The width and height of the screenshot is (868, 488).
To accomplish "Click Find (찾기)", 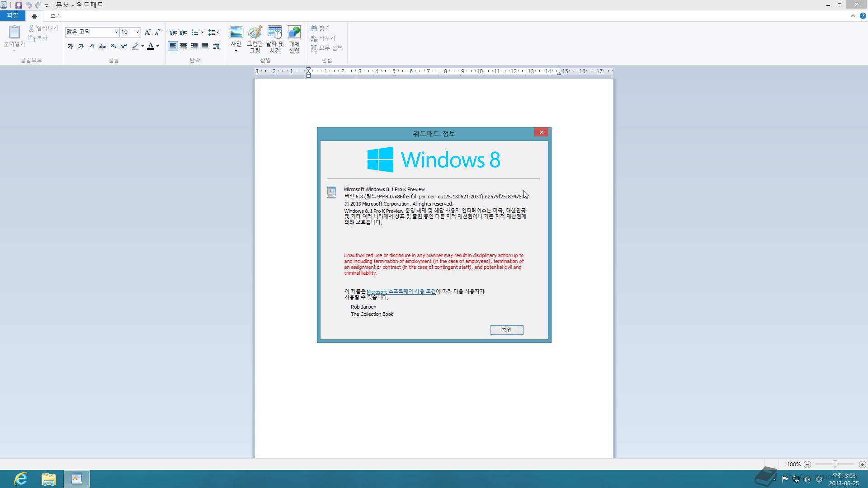I will click(321, 28).
